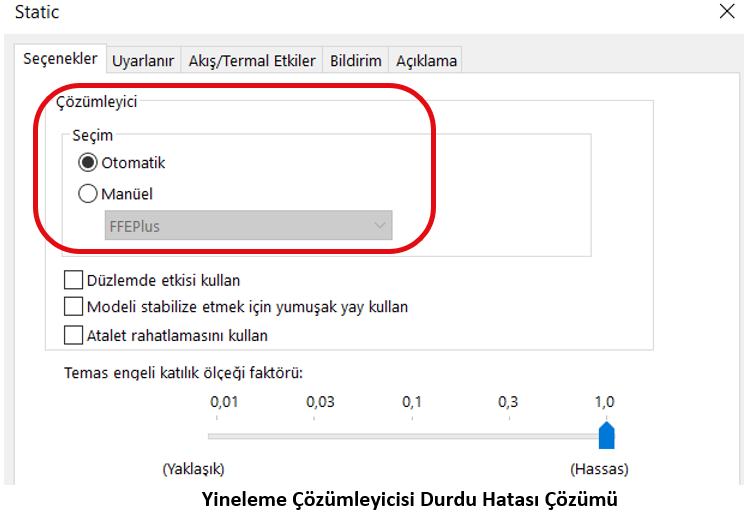Open the Akış/Termal Etkiler tab

point(252,61)
